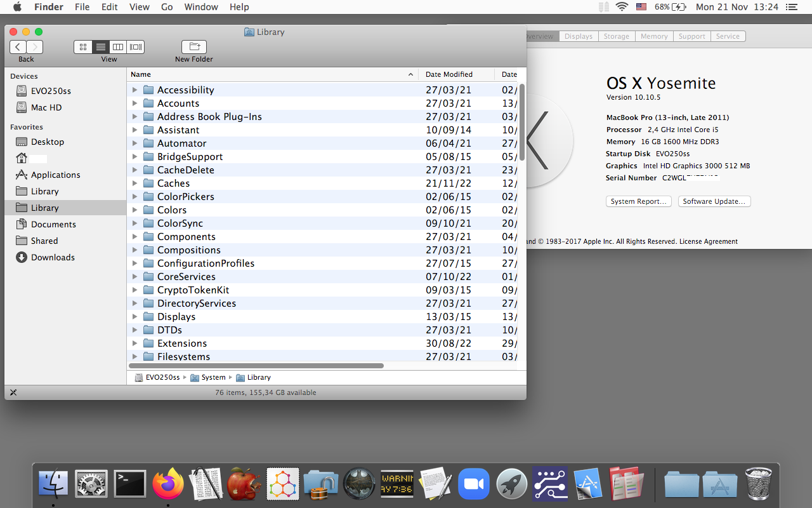This screenshot has height=508, width=812.
Task: Open Finder from the Dock
Action: click(53, 483)
